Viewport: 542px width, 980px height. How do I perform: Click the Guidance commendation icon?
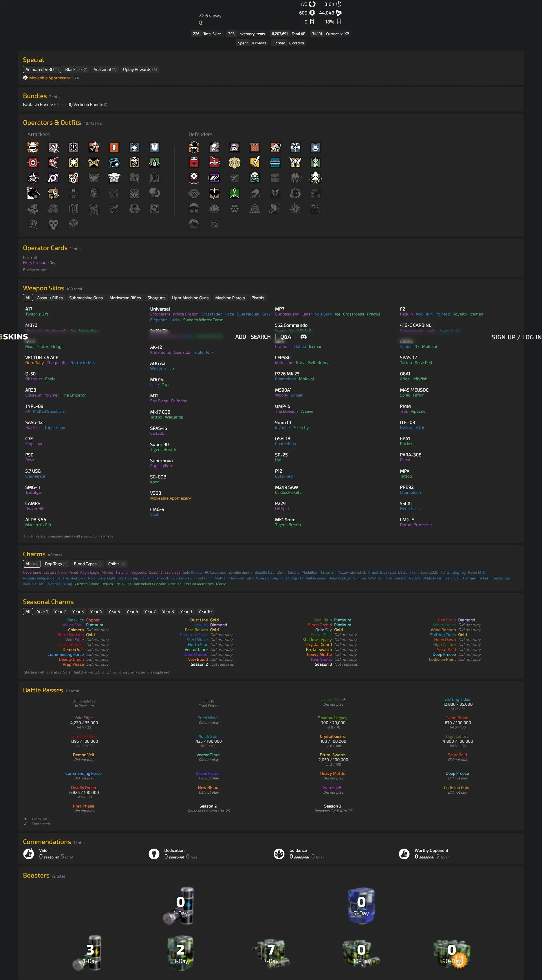[279, 854]
